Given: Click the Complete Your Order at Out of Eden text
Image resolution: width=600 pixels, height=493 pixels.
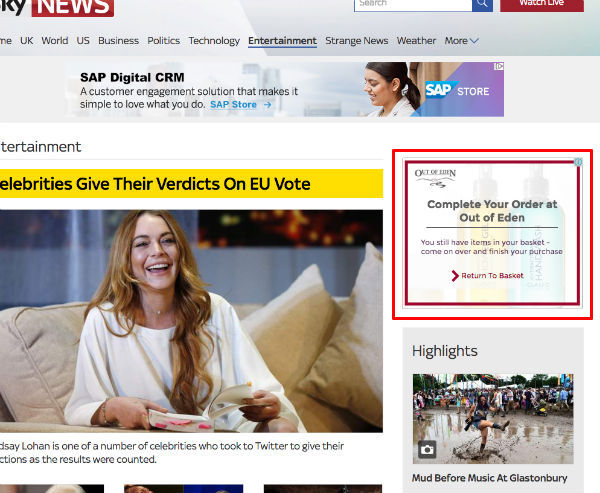Looking at the screenshot, I should point(492,211).
